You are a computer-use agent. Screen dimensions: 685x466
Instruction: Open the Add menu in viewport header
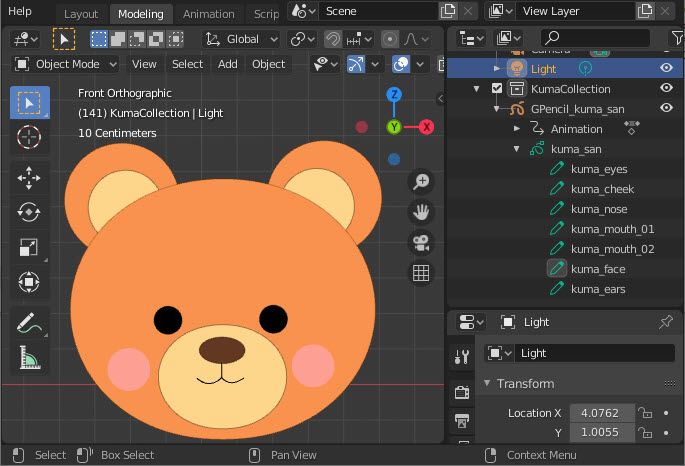click(x=228, y=64)
